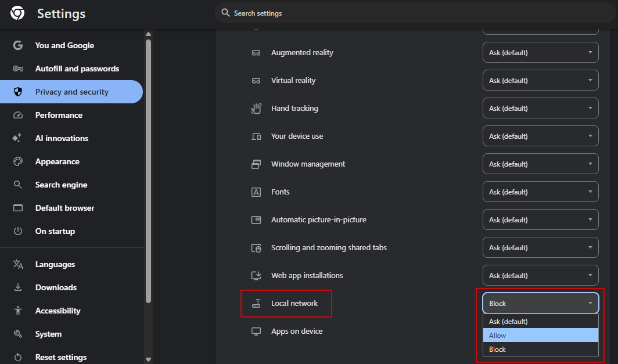Image resolution: width=618 pixels, height=364 pixels.
Task: Click the Virtual reality headset icon
Action: [x=256, y=81]
